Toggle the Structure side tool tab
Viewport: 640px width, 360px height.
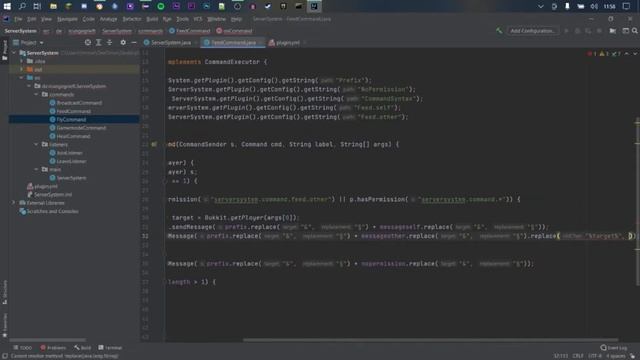[x=4, y=291]
